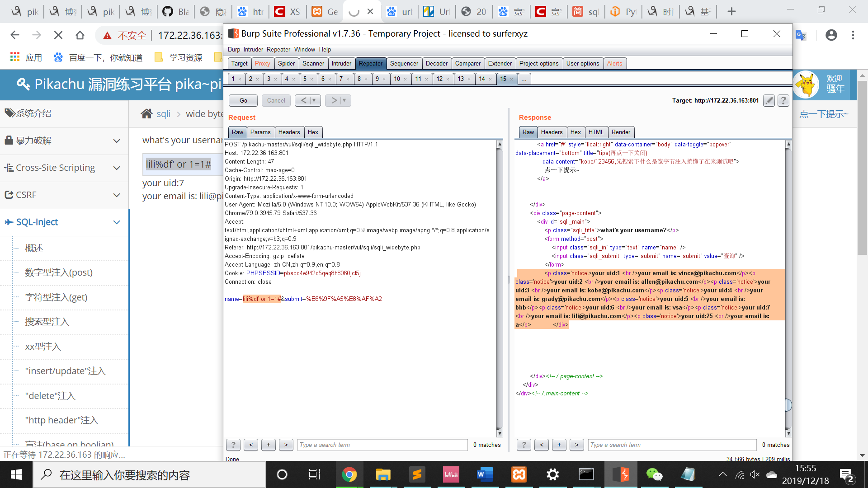
Task: Click the request search plus button
Action: click(x=269, y=445)
